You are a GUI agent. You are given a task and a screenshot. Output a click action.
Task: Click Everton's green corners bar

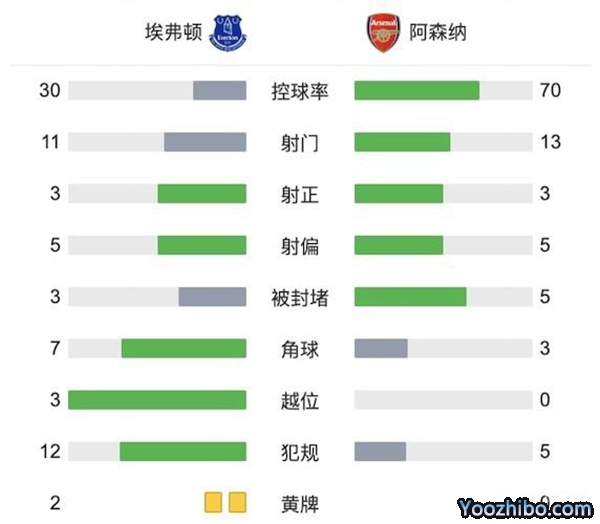click(184, 348)
